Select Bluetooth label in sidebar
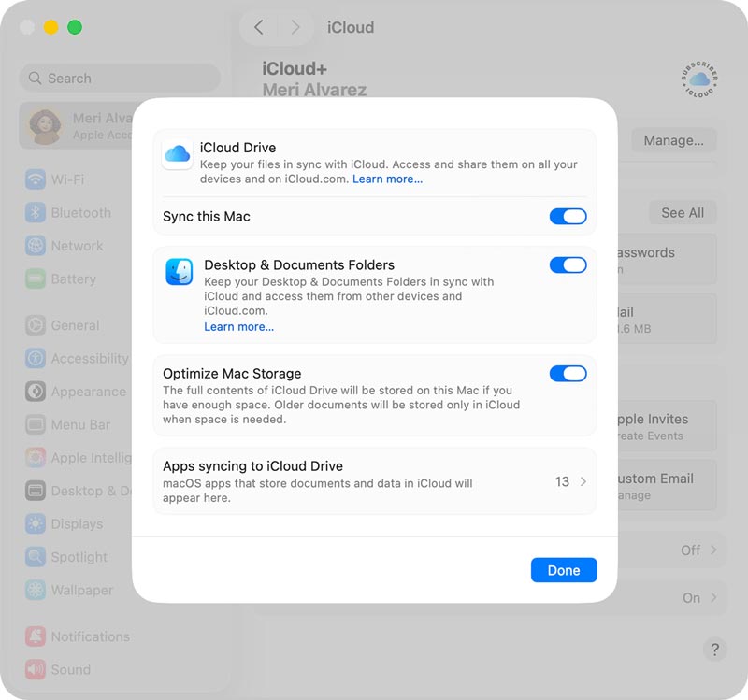 pyautogui.click(x=81, y=213)
